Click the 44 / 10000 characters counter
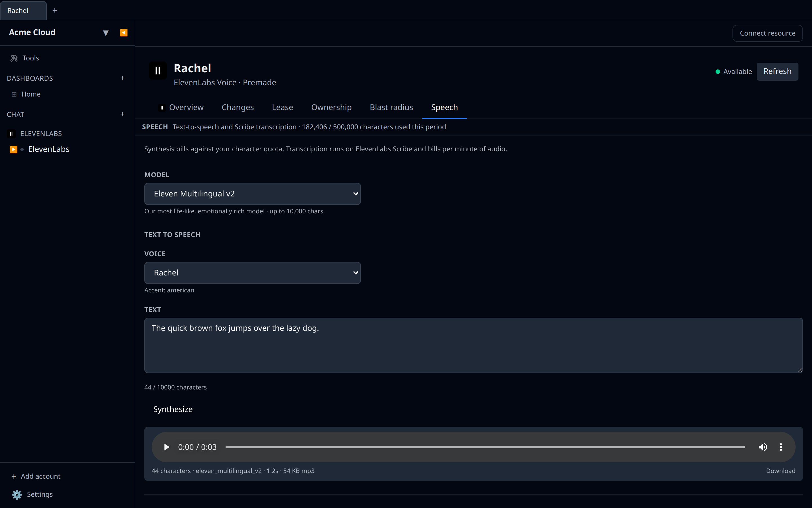Screen dimensions: 812x508 pos(175,387)
